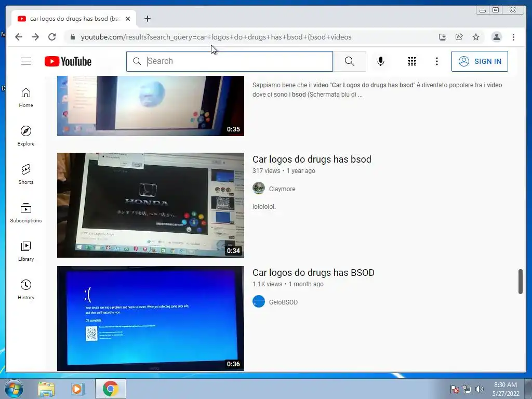Click the Chrome taskbar button

(x=111, y=389)
